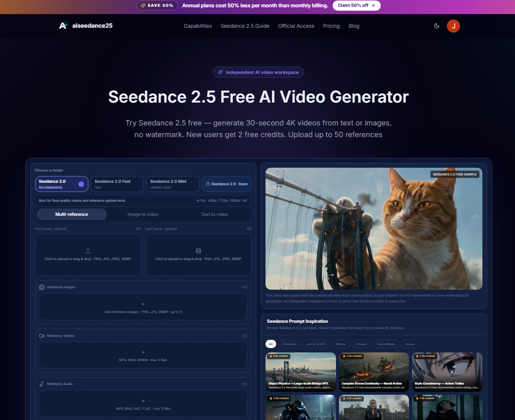
Task: Go to Official Access page
Action: 296,26
